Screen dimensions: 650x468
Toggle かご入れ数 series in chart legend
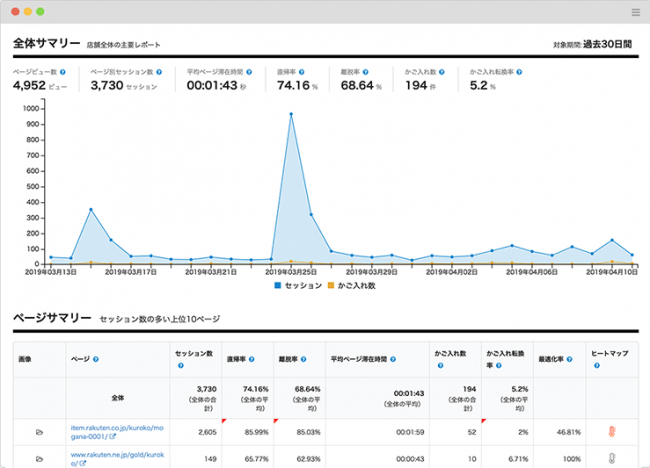[x=352, y=285]
